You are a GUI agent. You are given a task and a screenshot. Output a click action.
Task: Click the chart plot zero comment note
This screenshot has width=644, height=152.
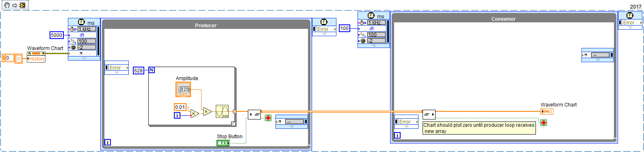[479, 128]
